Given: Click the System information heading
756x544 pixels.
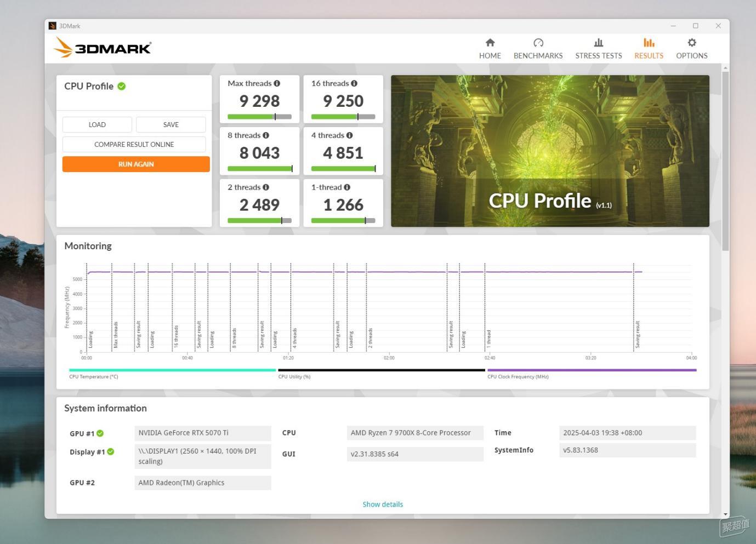Looking at the screenshot, I should 105,408.
